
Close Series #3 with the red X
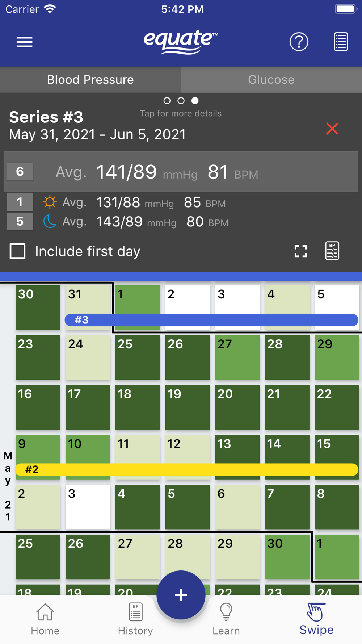tap(332, 129)
